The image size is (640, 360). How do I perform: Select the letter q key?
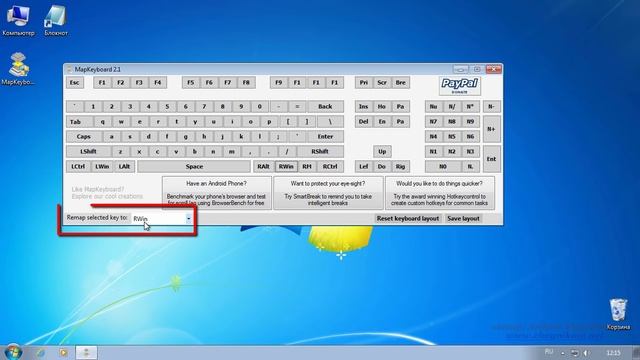point(102,122)
